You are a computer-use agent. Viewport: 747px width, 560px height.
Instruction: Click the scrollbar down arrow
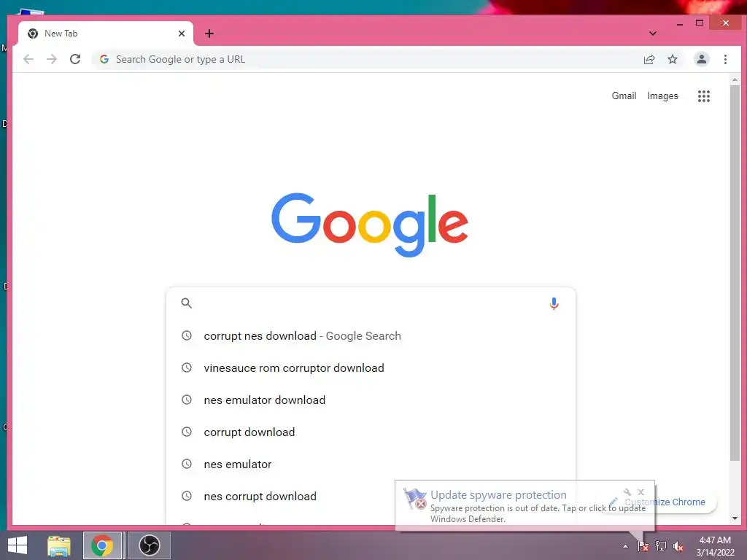pyautogui.click(x=735, y=518)
